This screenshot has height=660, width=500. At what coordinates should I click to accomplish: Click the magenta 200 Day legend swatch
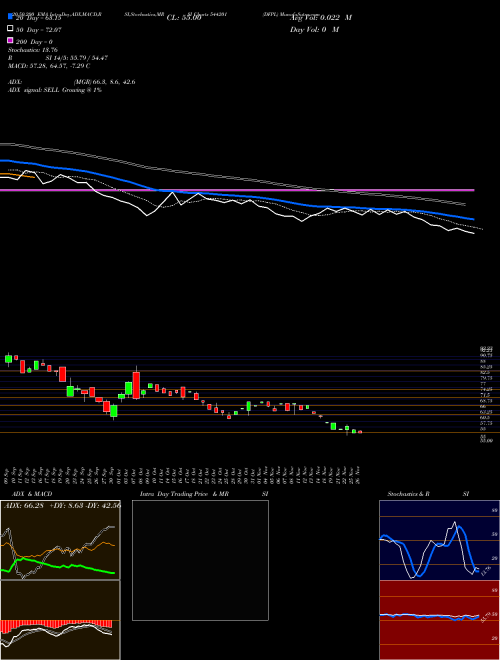point(11,40)
